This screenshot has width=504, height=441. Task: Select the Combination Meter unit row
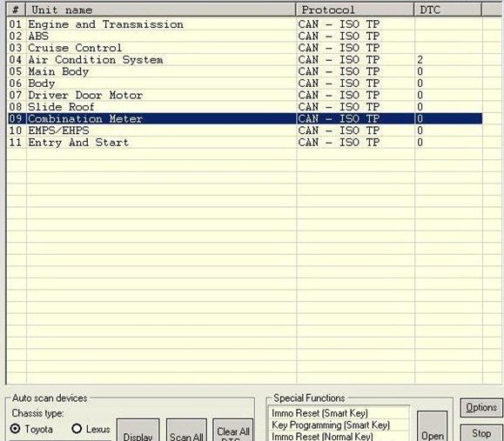point(245,119)
